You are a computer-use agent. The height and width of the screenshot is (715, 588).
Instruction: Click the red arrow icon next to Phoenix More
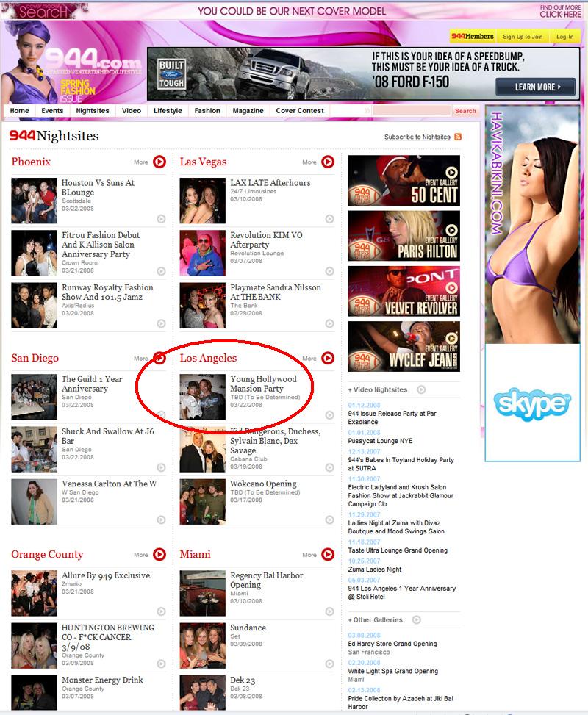click(159, 162)
